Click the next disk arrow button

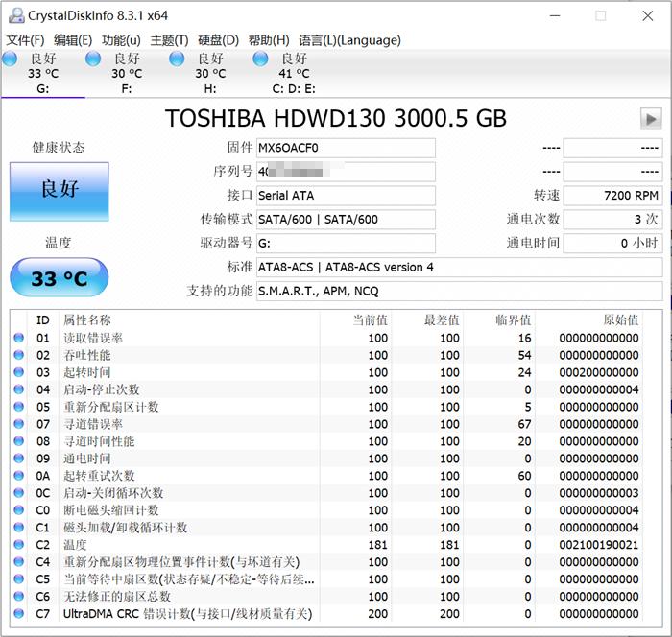pos(651,119)
